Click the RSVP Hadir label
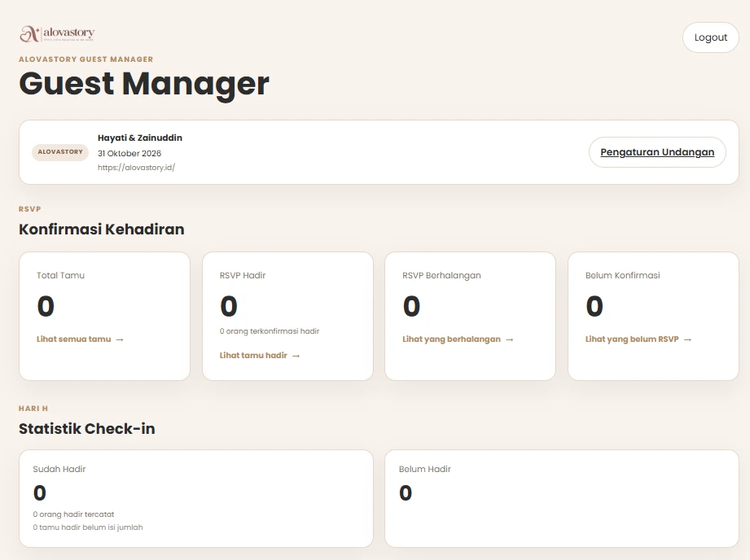Screen dimensions: 750x560 point(243,275)
